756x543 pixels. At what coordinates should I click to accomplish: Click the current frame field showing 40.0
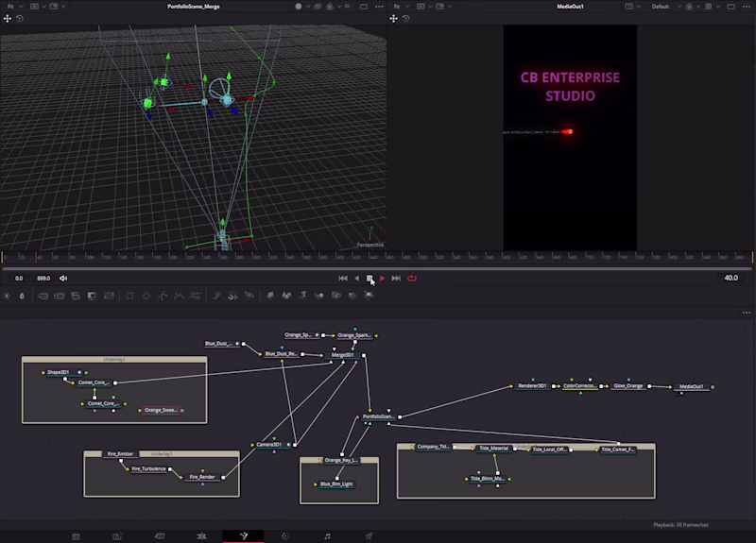[730, 278]
